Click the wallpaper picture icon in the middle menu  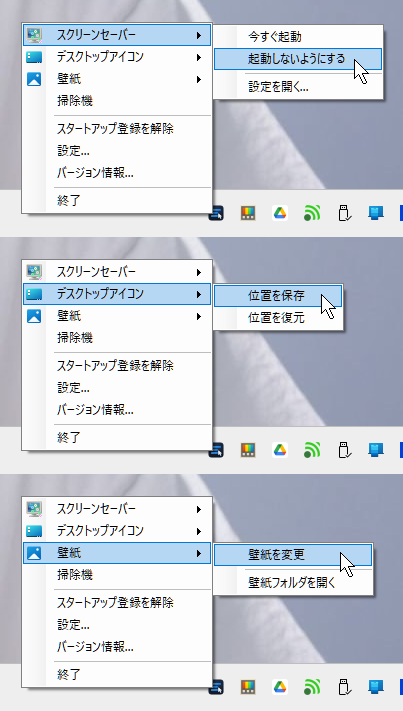pos(34,316)
